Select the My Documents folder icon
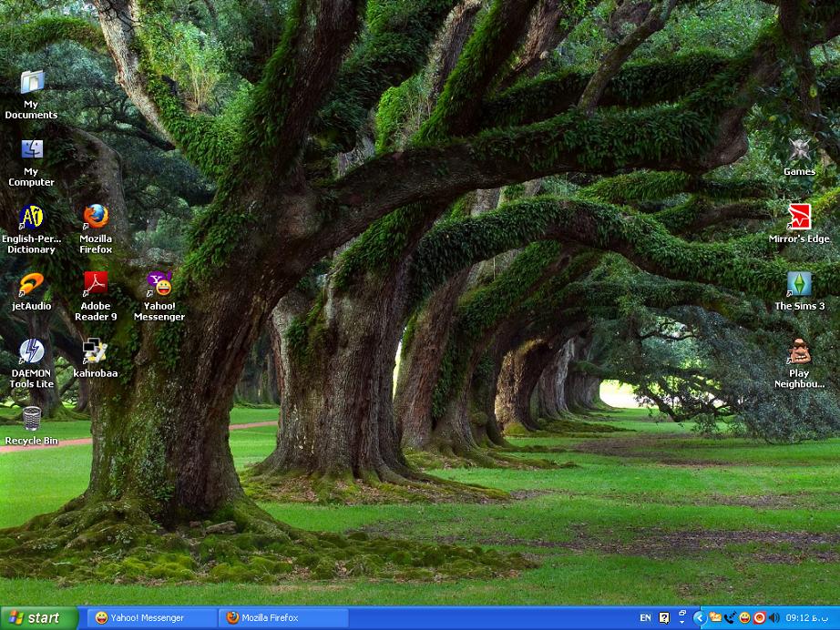This screenshot has width=840, height=630. [32, 82]
